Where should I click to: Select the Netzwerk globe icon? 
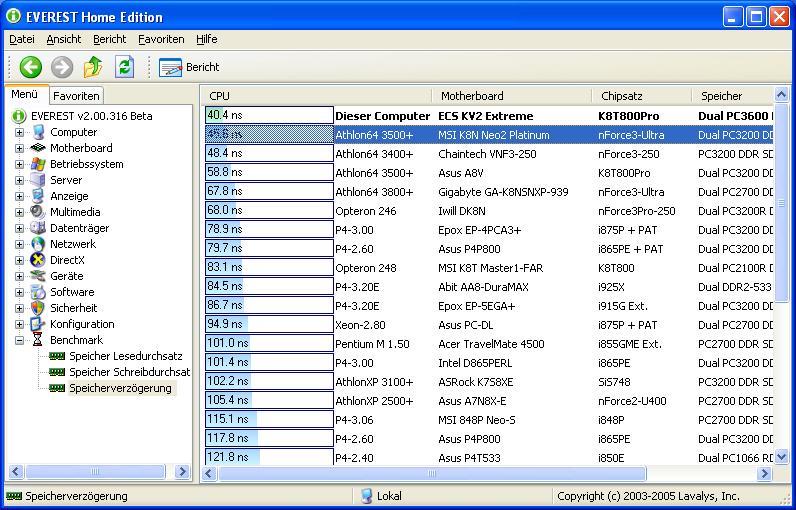[x=38, y=244]
